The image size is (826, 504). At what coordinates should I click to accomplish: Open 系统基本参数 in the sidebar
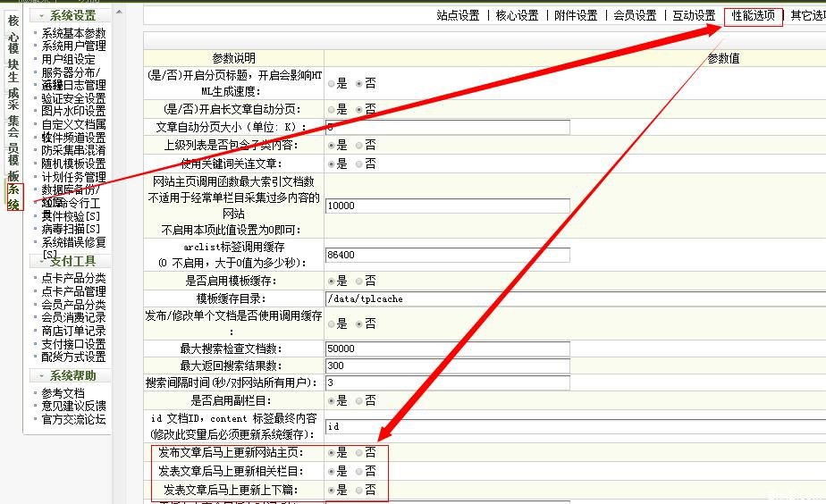coord(73,33)
